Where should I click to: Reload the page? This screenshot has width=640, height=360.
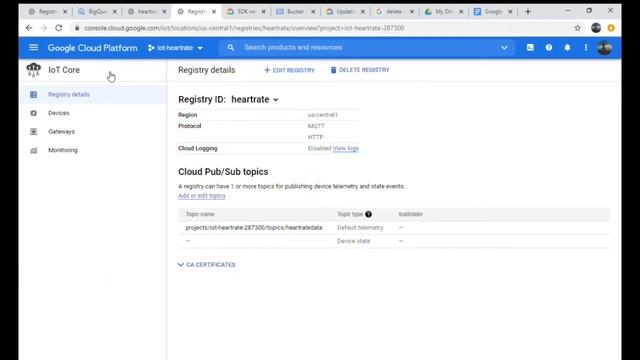coord(59,28)
